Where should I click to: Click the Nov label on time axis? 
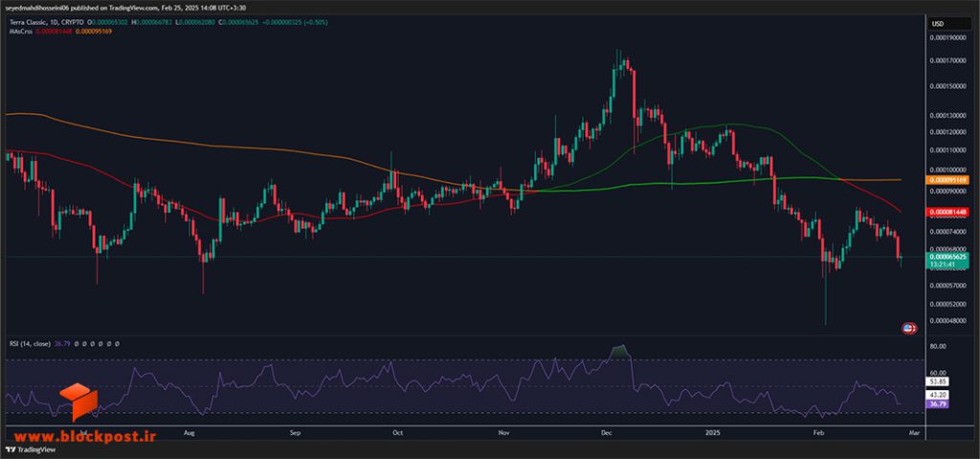click(x=505, y=432)
